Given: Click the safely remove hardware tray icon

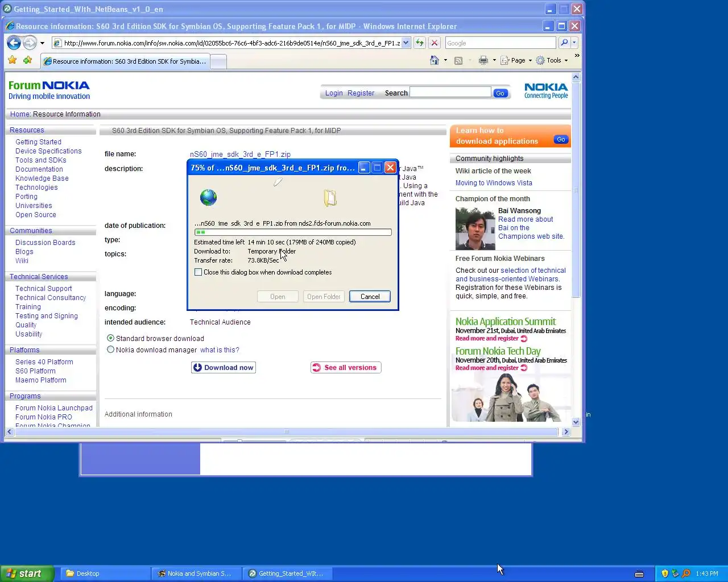Looking at the screenshot, I should click(675, 573).
